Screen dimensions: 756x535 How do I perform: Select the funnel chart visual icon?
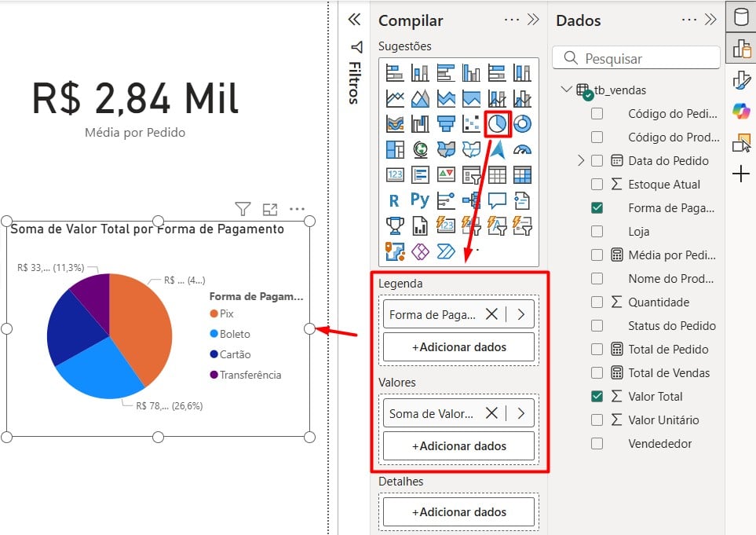click(x=445, y=123)
